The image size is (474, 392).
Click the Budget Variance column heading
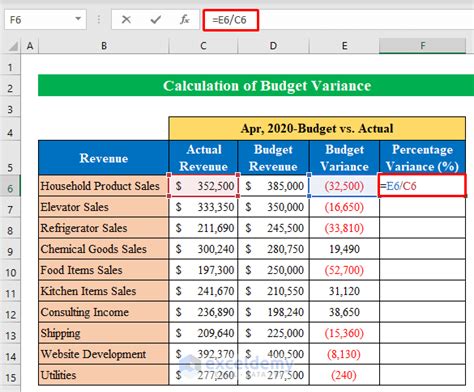click(344, 158)
